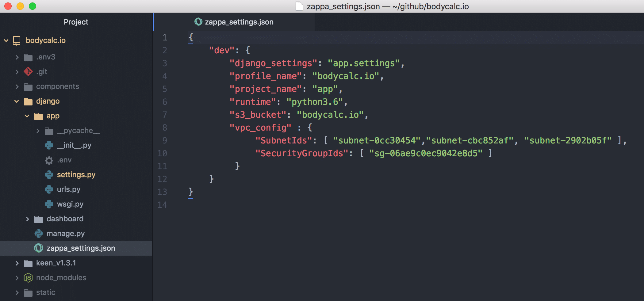
Task: Click the JSON icon beside zappa_settings.json in tree
Action: 39,248
